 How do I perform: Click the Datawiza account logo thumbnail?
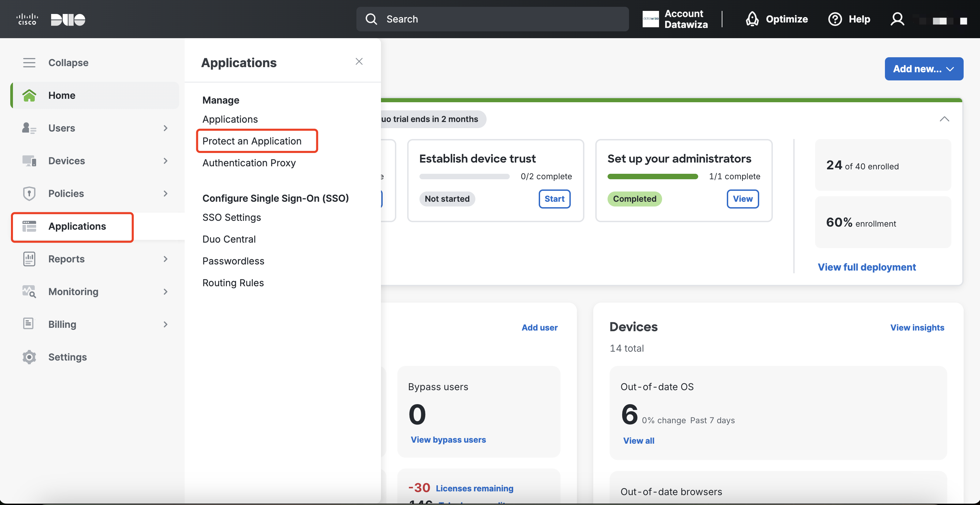(650, 19)
